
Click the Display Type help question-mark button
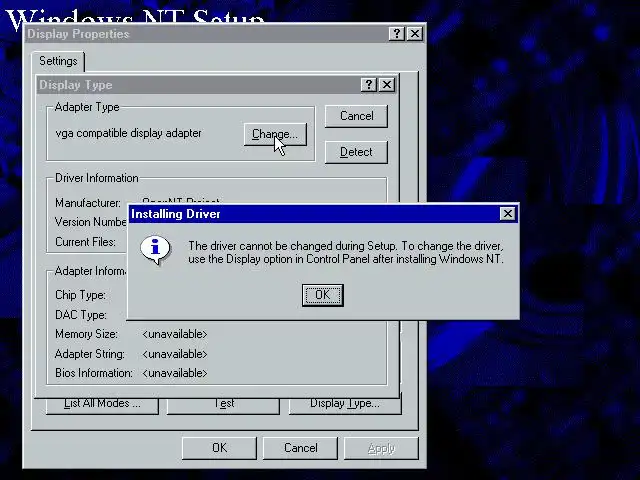369,84
